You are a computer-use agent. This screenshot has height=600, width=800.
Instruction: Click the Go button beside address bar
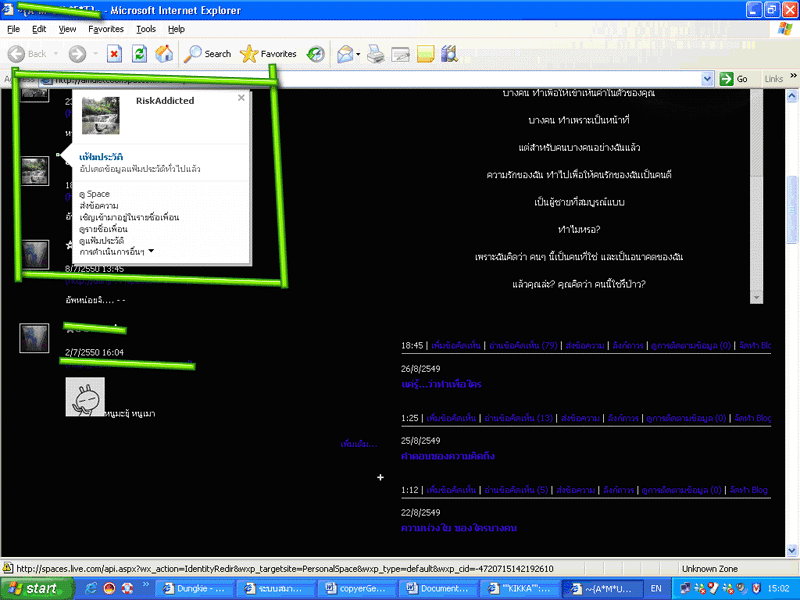(x=735, y=79)
